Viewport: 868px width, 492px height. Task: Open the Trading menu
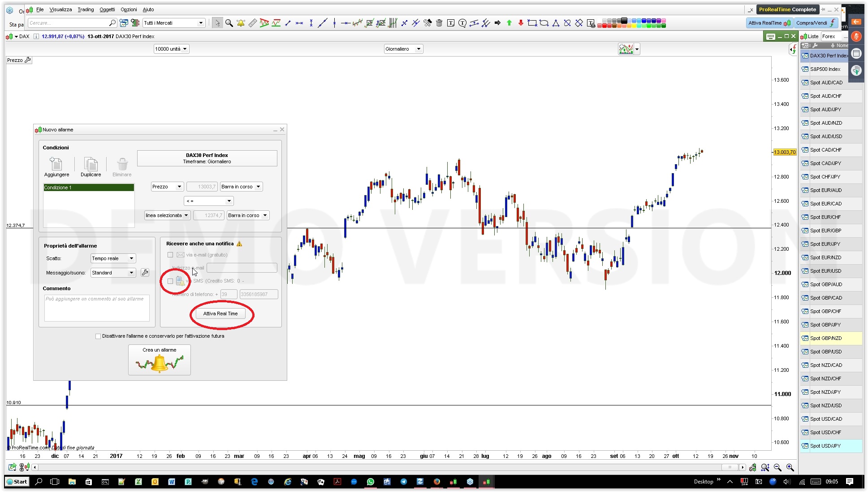click(x=86, y=9)
